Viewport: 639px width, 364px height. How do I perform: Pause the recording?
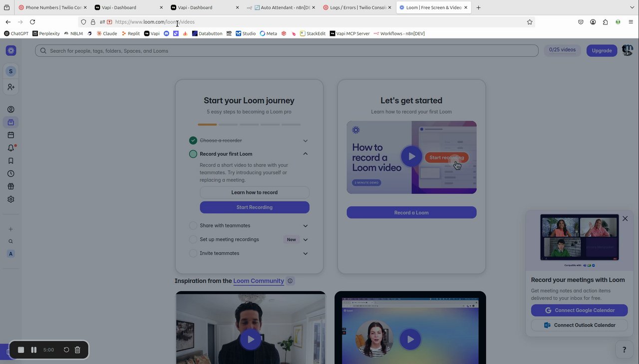34,350
